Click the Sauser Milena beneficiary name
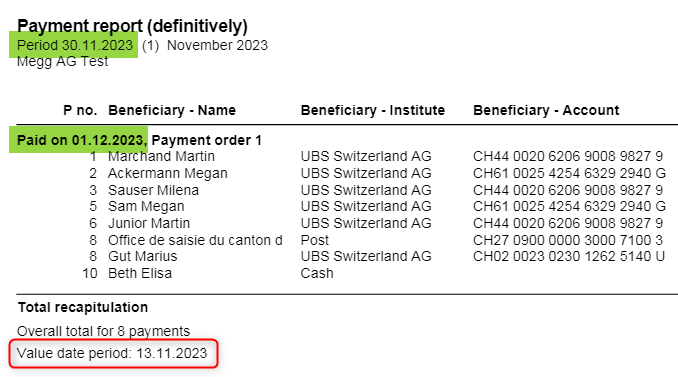Viewport: 678px width, 377px height. (154, 190)
